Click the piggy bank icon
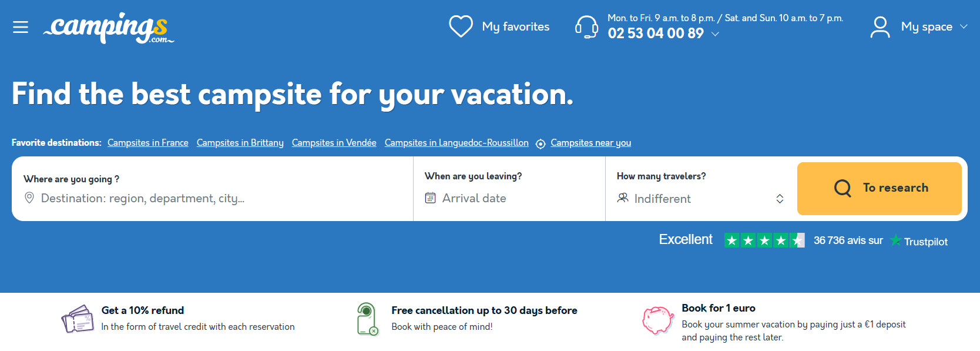 coord(657,320)
